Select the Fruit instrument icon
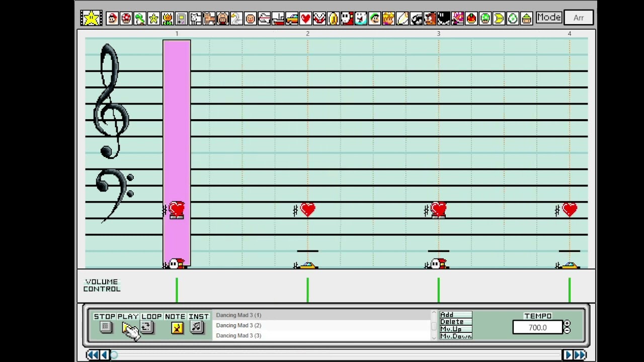The width and height of the screenshot is (644, 362). tap(471, 19)
